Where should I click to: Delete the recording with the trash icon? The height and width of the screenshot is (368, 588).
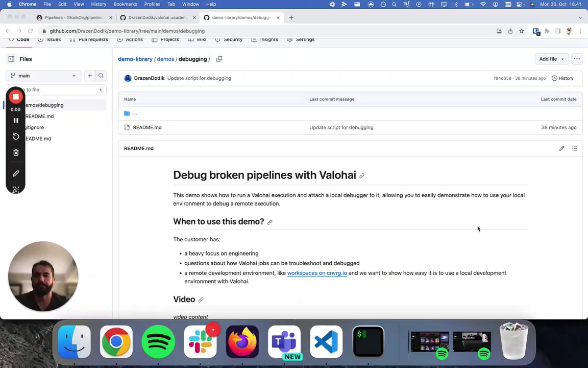click(x=16, y=152)
